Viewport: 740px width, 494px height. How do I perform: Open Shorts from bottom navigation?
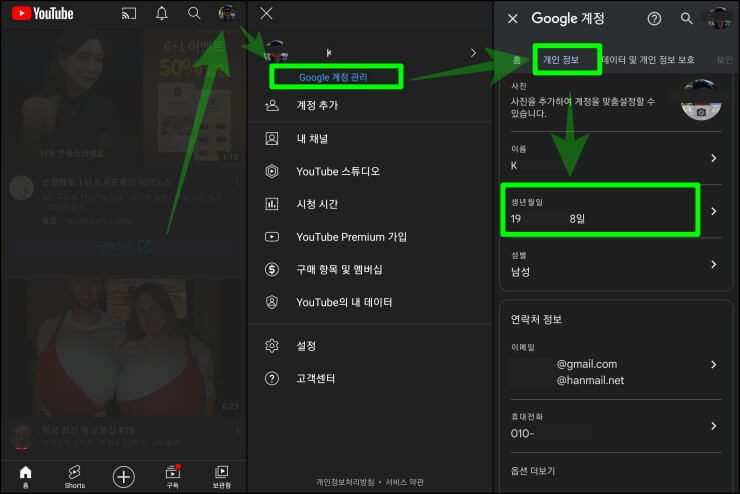[x=75, y=477]
